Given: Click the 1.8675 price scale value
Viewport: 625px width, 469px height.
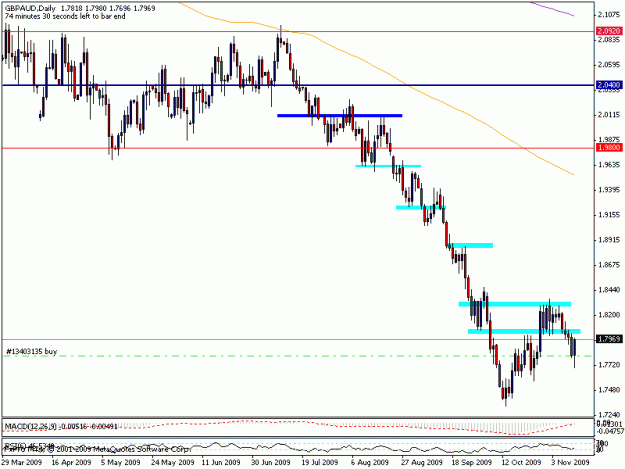Looking at the screenshot, I should tap(609, 265).
